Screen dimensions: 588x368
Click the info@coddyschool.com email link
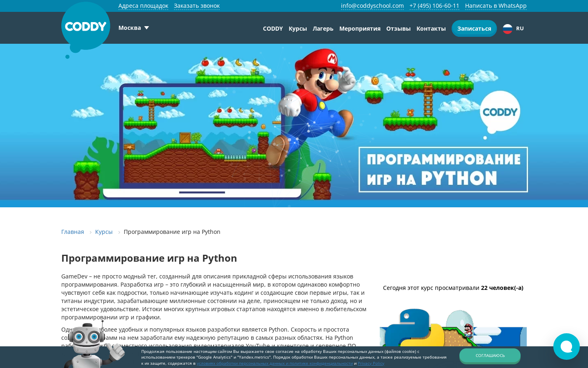coord(372,6)
